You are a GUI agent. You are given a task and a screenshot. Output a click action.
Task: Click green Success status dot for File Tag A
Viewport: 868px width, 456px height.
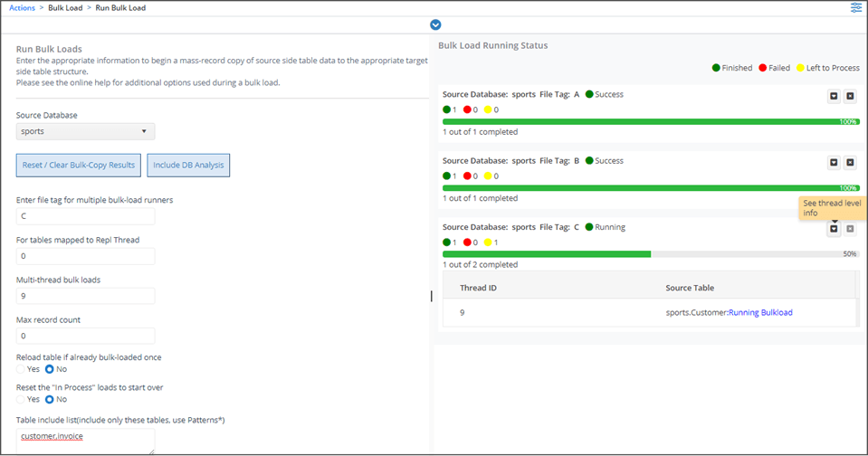(590, 95)
